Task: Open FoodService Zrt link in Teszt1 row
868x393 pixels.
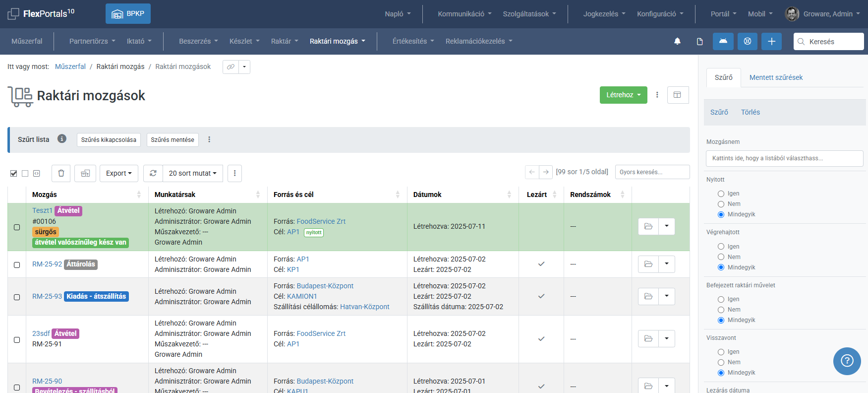Action: tap(321, 221)
